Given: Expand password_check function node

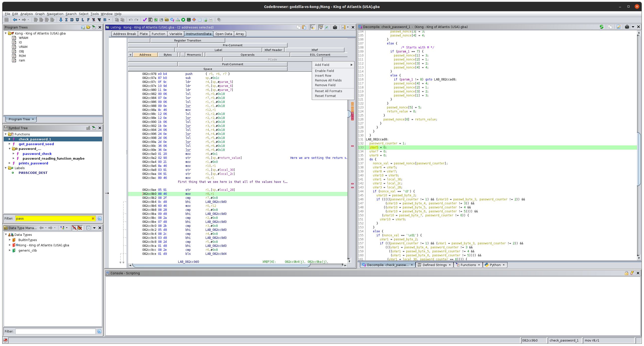Looking at the screenshot, I should point(13,154).
